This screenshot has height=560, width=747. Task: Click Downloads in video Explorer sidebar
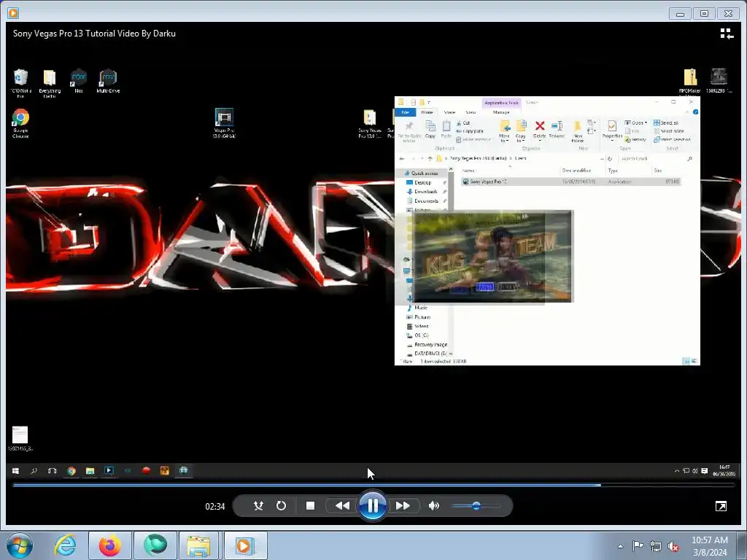[x=425, y=192]
